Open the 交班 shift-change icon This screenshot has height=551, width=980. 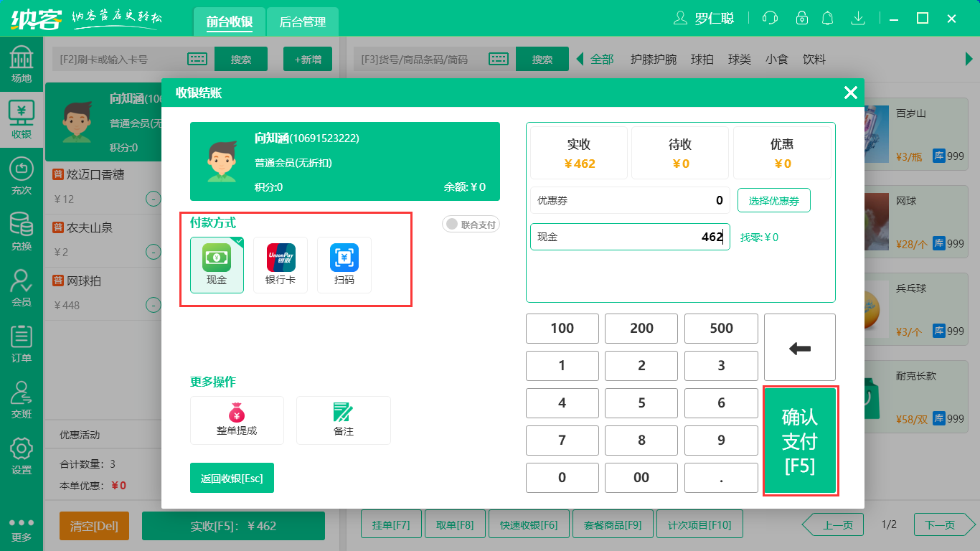[x=22, y=398]
